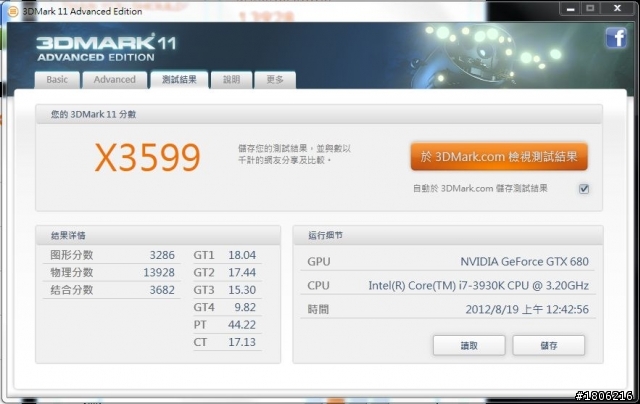Open the 說明 tab
Viewport: 640px width, 404px height.
coord(231,80)
